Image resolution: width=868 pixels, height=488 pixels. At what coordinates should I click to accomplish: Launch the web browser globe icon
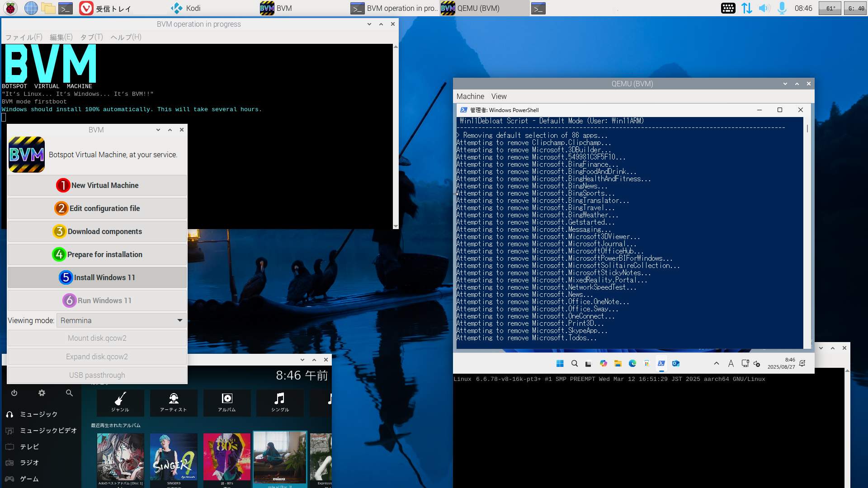coord(31,8)
